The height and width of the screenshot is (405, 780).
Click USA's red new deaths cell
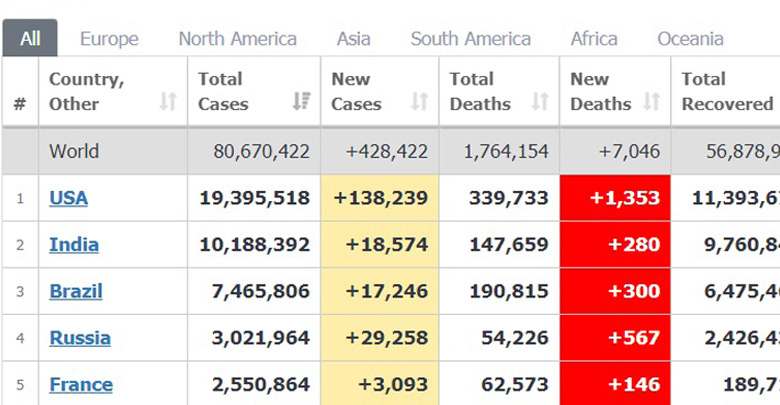pyautogui.click(x=614, y=198)
